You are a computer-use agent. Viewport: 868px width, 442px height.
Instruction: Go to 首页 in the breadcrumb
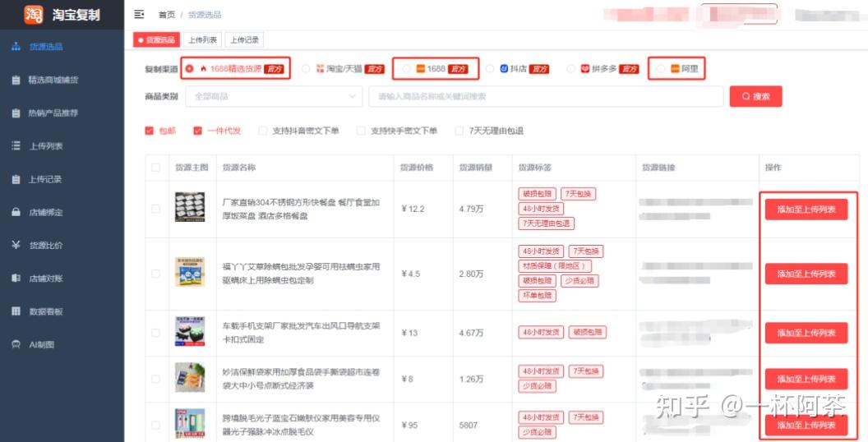point(167,15)
